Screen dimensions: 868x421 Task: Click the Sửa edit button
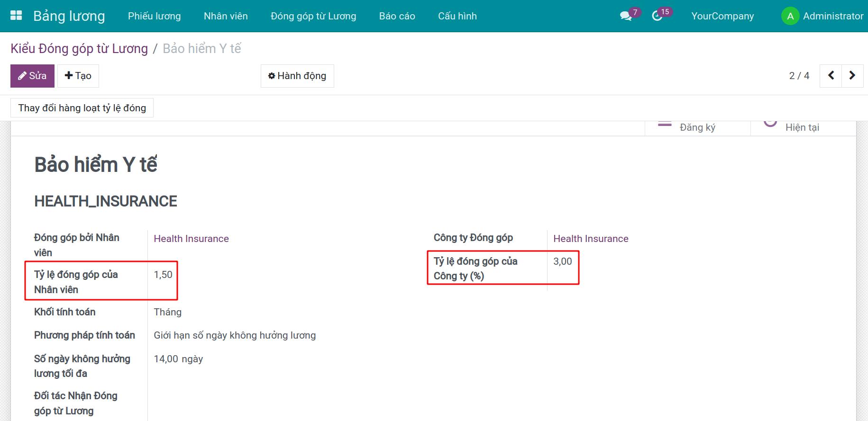pyautogui.click(x=32, y=76)
